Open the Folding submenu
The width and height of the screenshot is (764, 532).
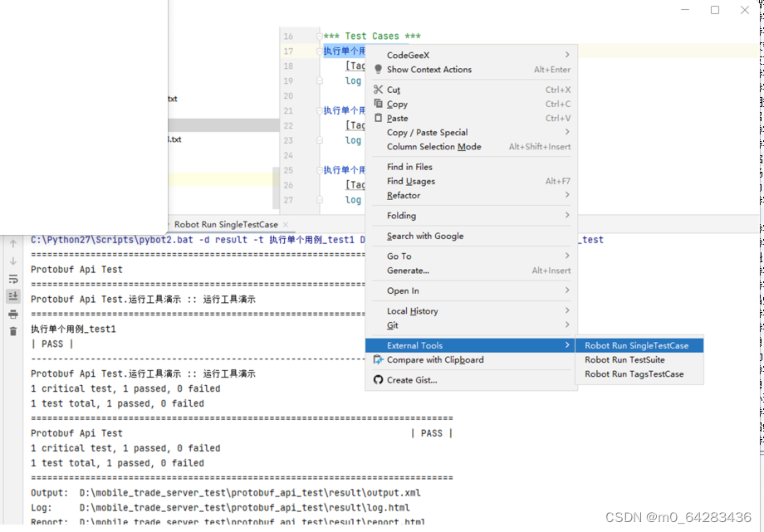pyautogui.click(x=402, y=215)
